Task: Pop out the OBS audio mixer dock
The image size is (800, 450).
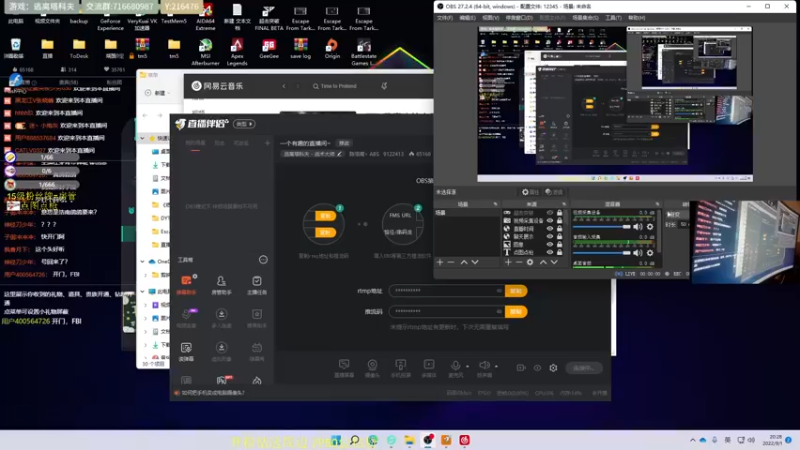Action: 657,204
